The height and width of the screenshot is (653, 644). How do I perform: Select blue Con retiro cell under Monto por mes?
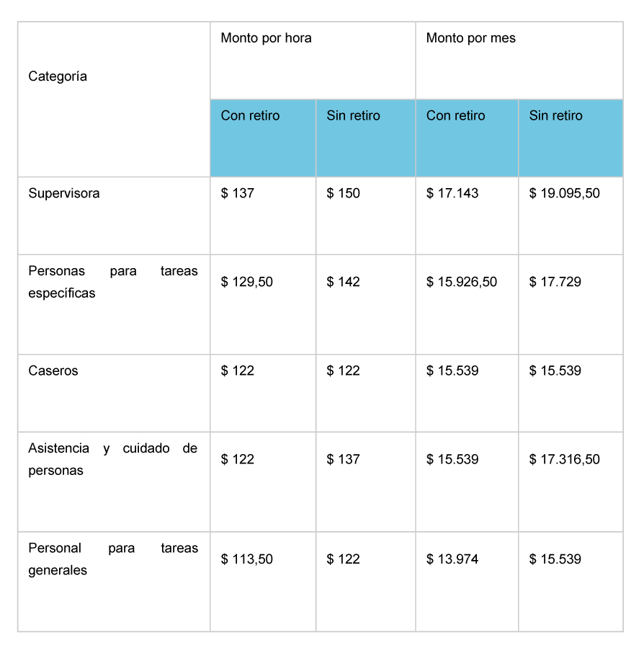pyautogui.click(x=467, y=138)
